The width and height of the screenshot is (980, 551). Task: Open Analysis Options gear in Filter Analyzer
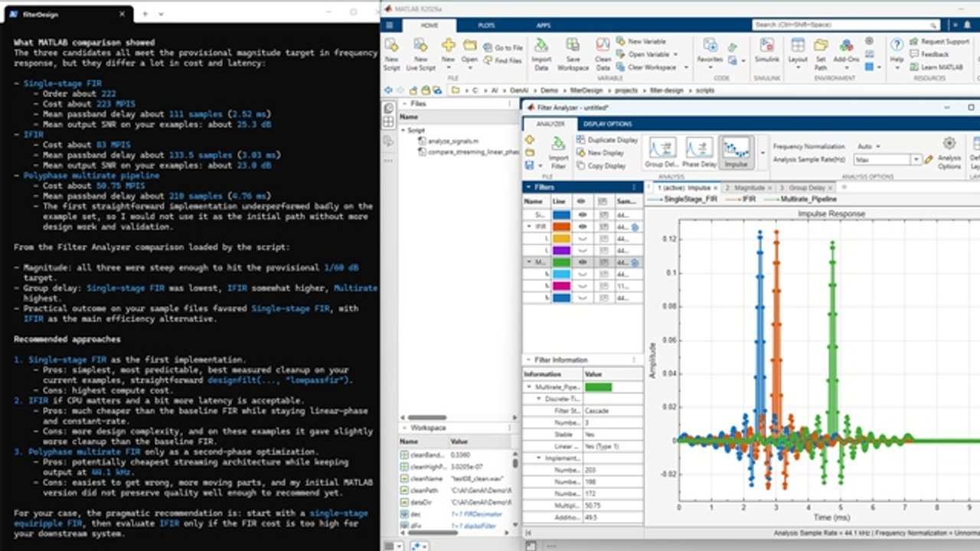click(949, 143)
